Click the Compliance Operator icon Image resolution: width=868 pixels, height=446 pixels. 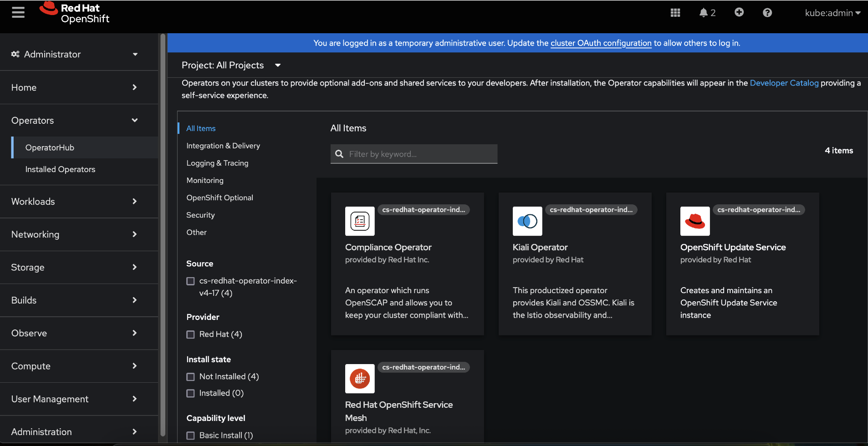[360, 221]
